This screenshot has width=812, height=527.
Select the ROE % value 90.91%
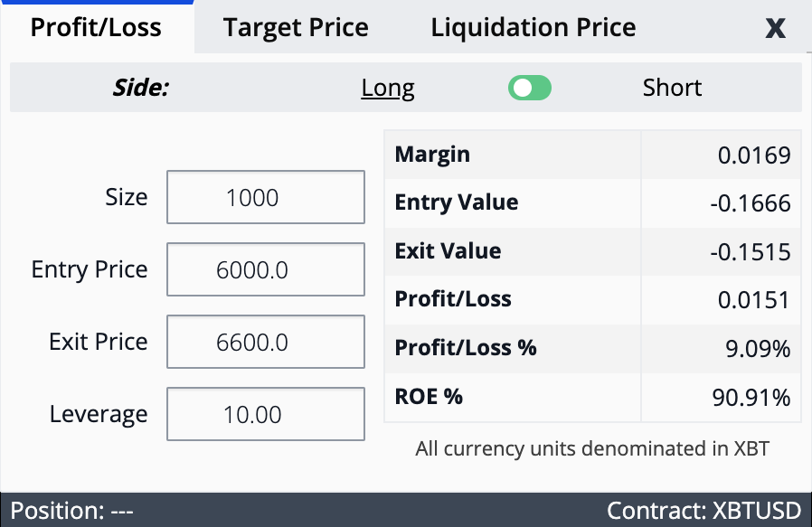coord(751,398)
